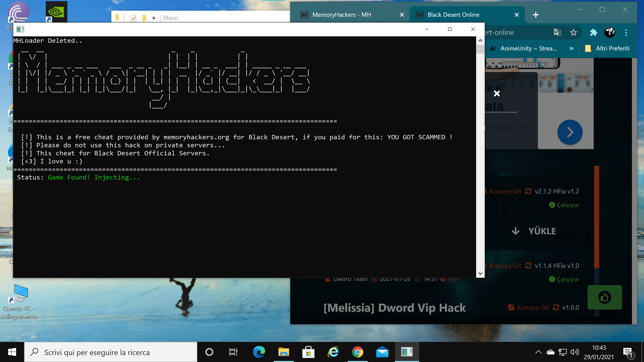Open the Mail app from the taskbar
This screenshot has width=644, height=362.
coord(382,352)
